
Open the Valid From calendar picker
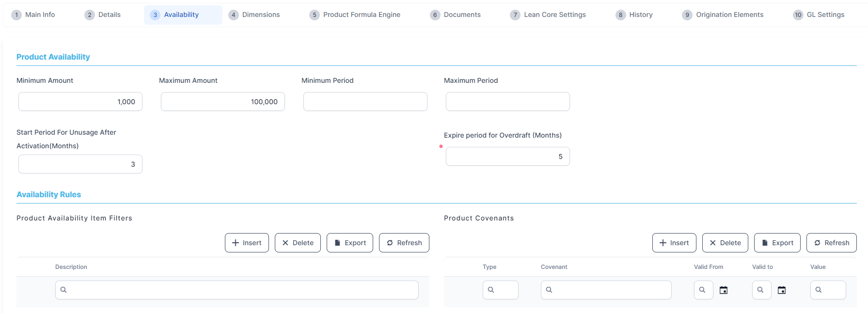[724, 290]
